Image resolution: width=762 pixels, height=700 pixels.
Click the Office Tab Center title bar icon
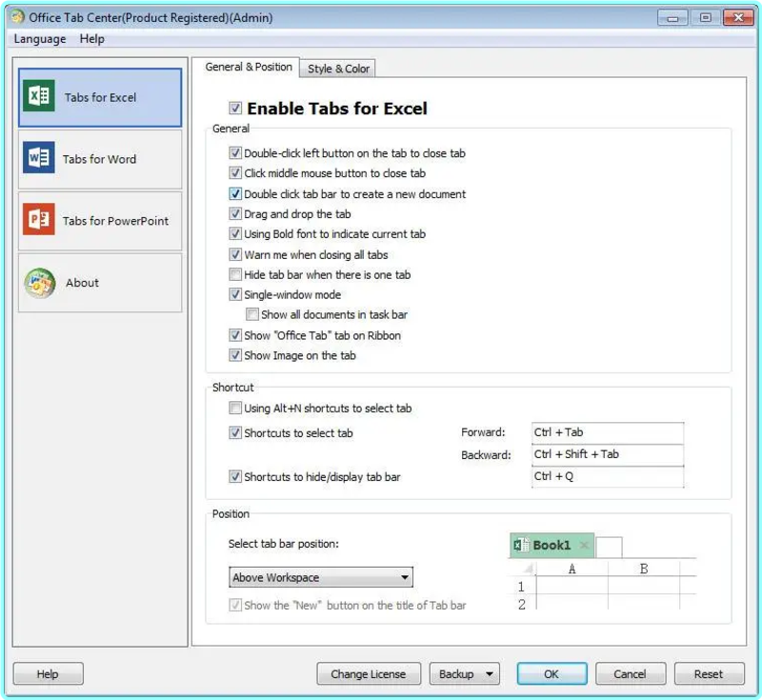click(x=18, y=17)
